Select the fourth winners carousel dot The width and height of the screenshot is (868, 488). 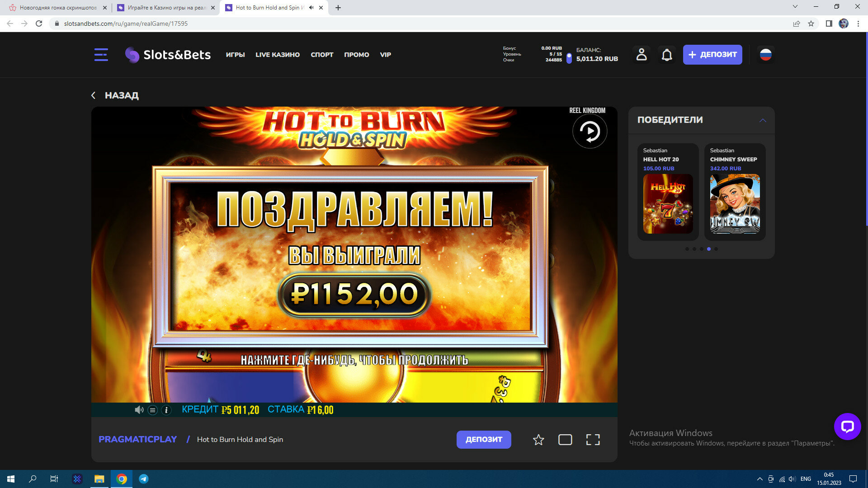pos(708,249)
